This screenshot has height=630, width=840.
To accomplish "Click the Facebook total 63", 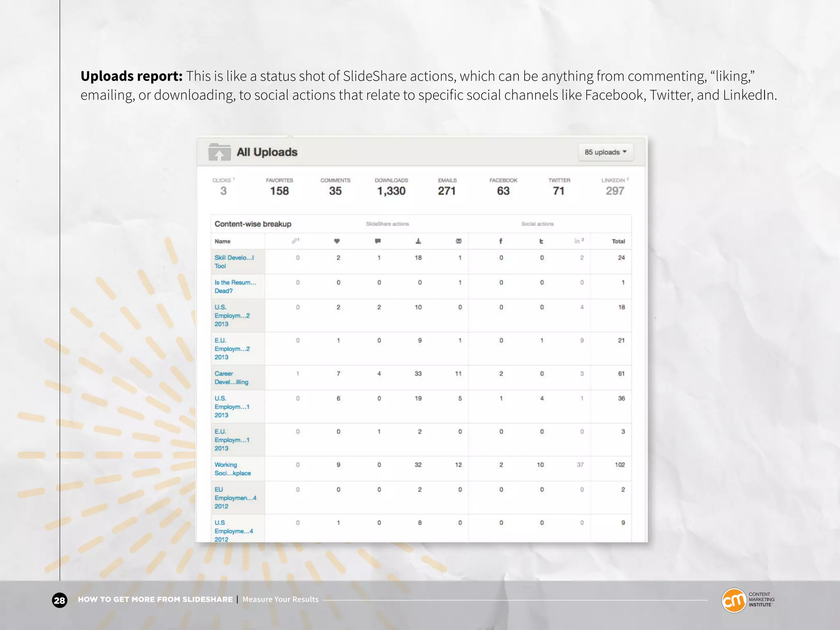I will (x=503, y=191).
